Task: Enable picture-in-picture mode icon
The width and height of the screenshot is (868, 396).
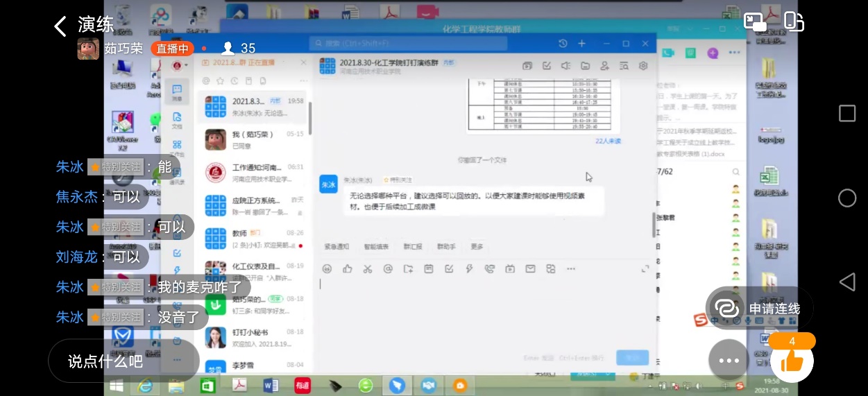Action: point(754,21)
